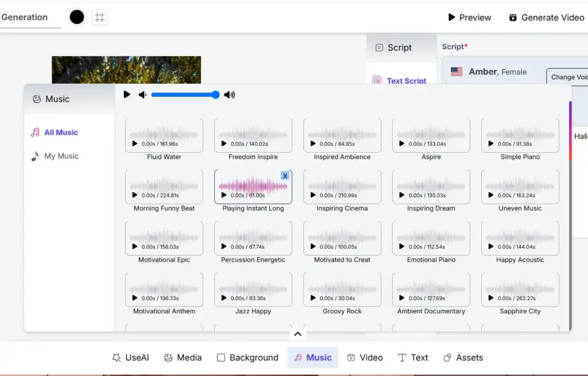Switch to the Video panel

coord(365,357)
